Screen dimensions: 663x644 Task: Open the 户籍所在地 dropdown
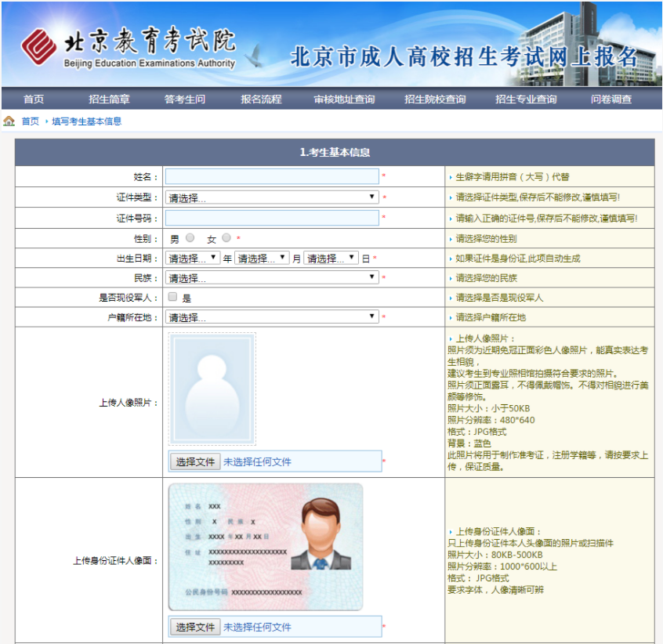(x=270, y=316)
